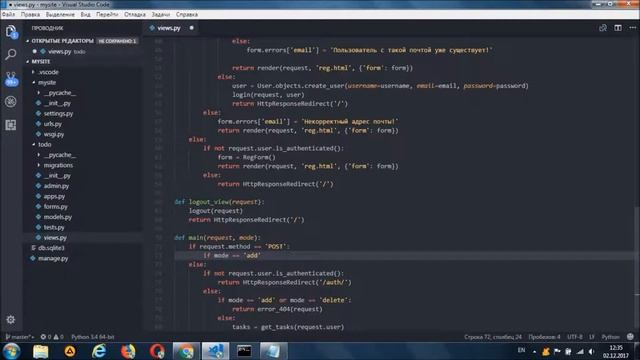Open the Правка menu
Screen dimensions: 640x360
point(30,14)
